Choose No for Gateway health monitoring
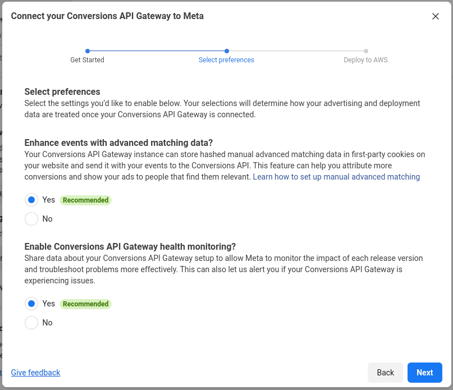Image resolution: width=453 pixels, height=390 pixels. coord(31,323)
